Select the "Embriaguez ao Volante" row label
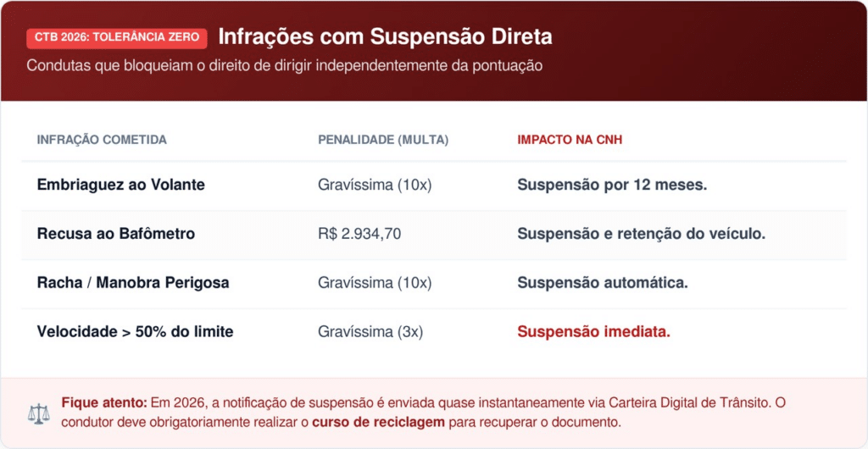The width and height of the screenshot is (868, 449). point(121,185)
